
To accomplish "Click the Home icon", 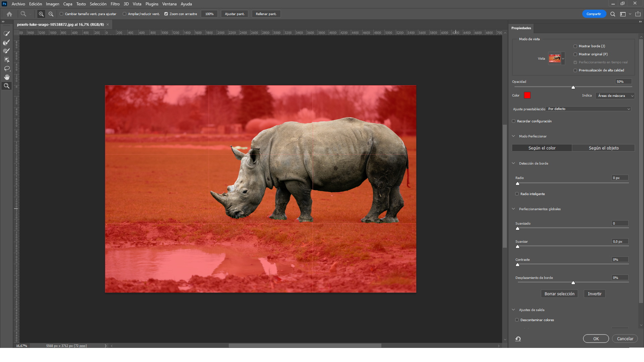I will tap(9, 14).
